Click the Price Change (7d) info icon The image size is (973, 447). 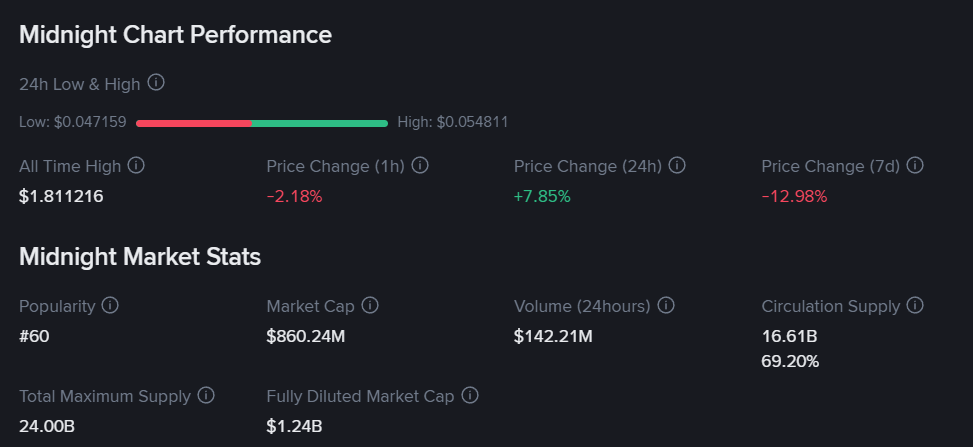tap(915, 165)
